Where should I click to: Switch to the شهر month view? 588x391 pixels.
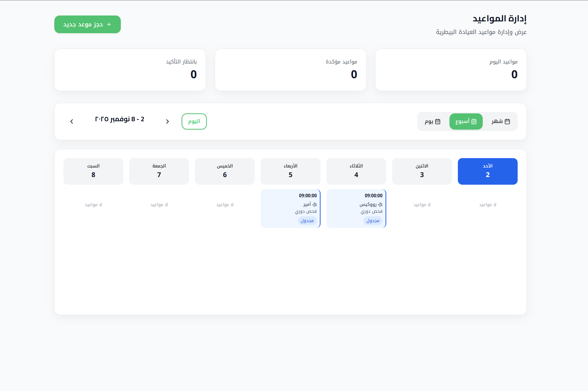[x=500, y=121]
